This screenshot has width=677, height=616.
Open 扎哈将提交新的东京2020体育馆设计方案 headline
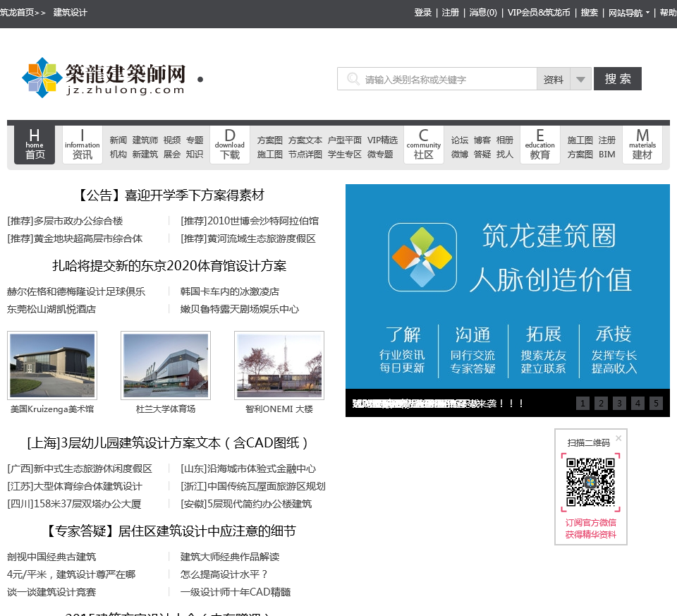pos(169,266)
